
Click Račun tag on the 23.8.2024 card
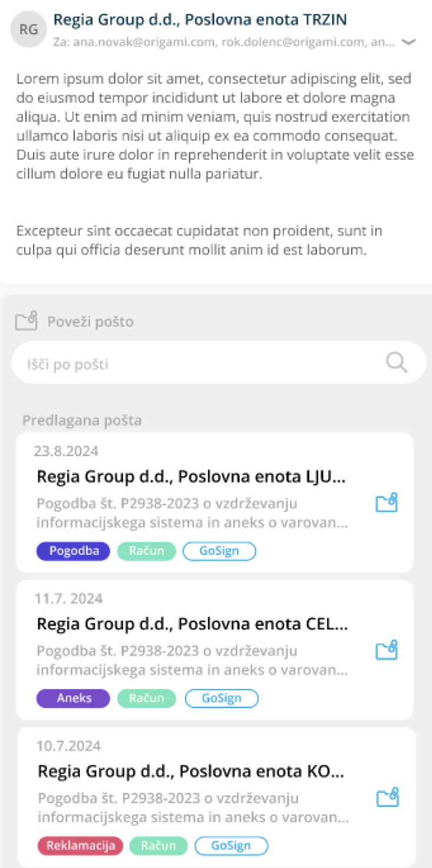(146, 551)
